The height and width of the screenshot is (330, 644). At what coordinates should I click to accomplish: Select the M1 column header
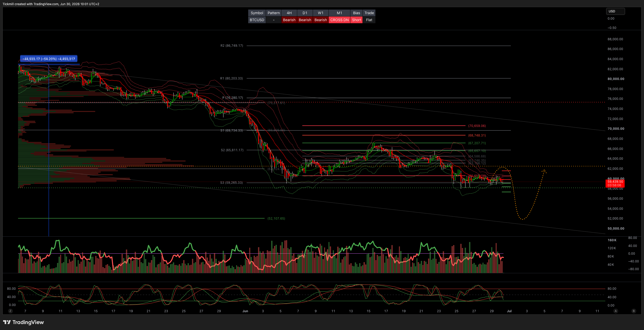(x=339, y=13)
